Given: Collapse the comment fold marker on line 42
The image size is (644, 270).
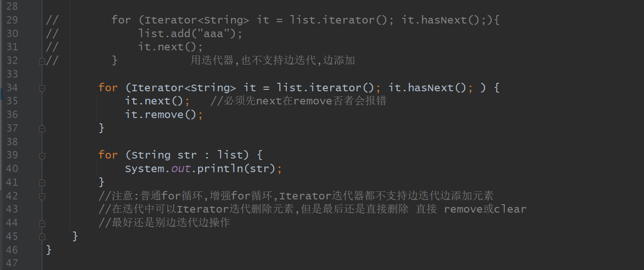Looking at the screenshot, I should [x=42, y=196].
